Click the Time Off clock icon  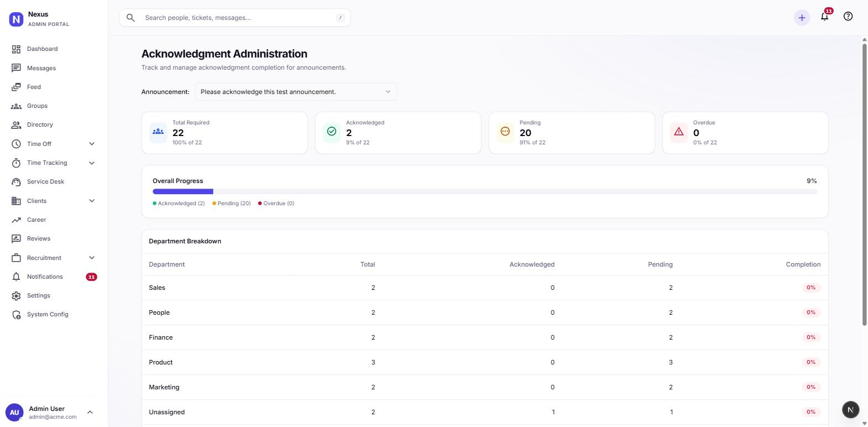(16, 144)
